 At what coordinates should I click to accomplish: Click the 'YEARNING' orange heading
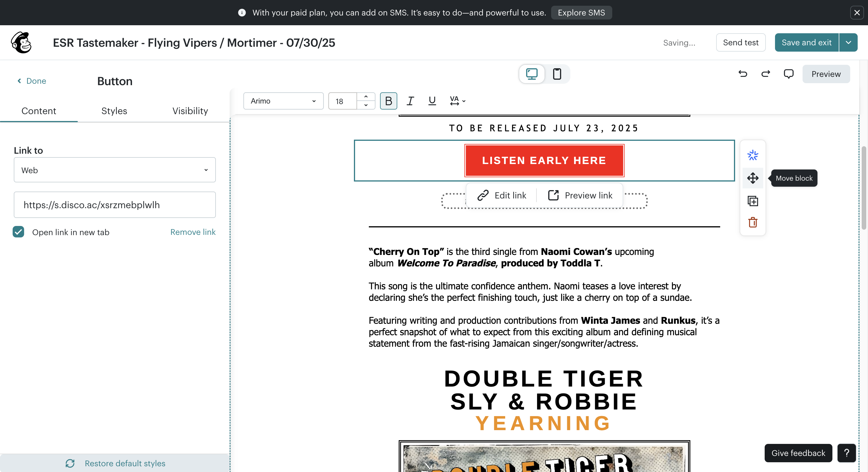[x=543, y=424]
